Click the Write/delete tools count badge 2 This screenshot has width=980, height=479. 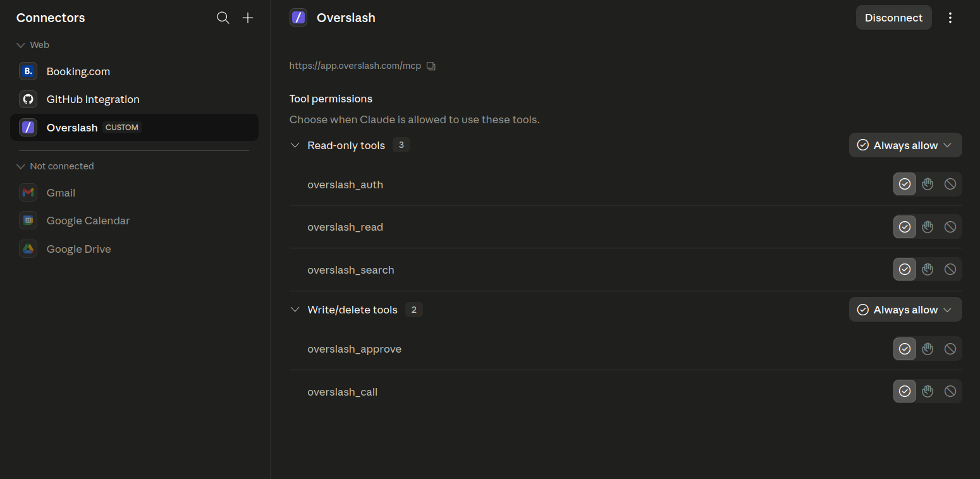[x=414, y=310]
